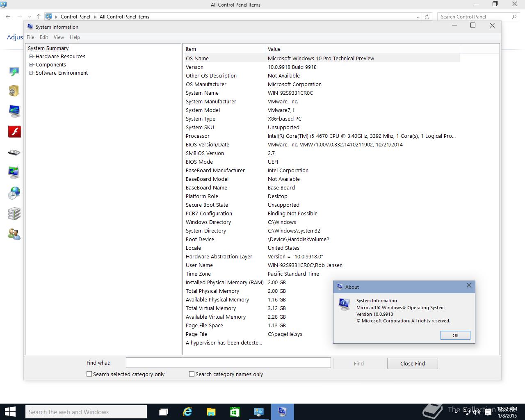Open the User Accounts icon in sidebar
This screenshot has height=420, width=525.
coord(14,234)
